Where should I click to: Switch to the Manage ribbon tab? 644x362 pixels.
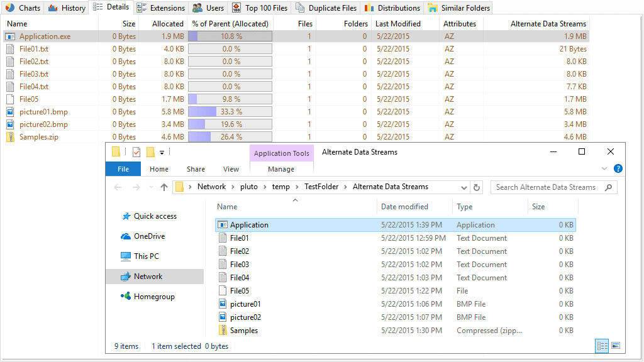pos(281,168)
